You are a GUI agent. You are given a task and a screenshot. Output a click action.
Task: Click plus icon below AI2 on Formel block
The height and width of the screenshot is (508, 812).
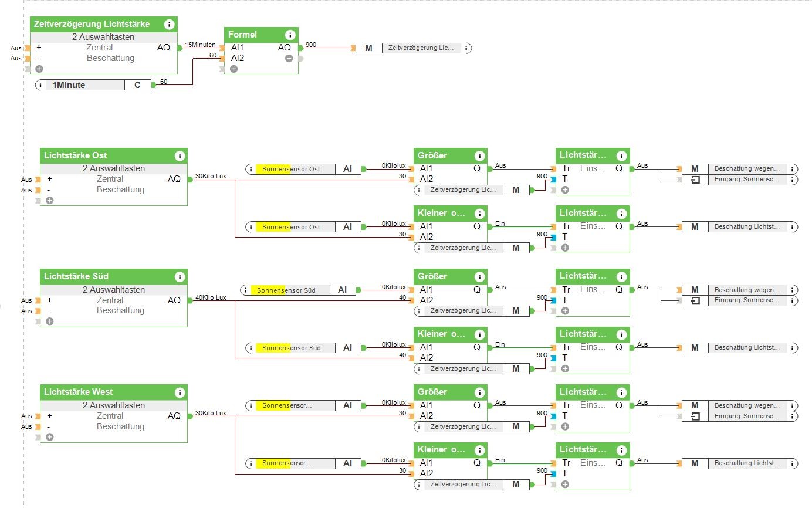coord(234,69)
